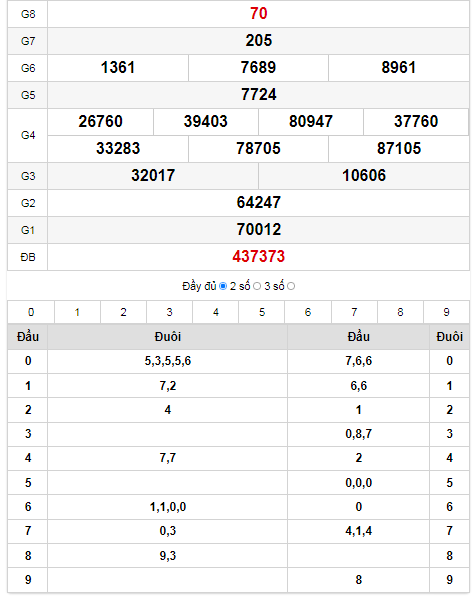
Task: Click G3 result 10606
Action: 364,176
